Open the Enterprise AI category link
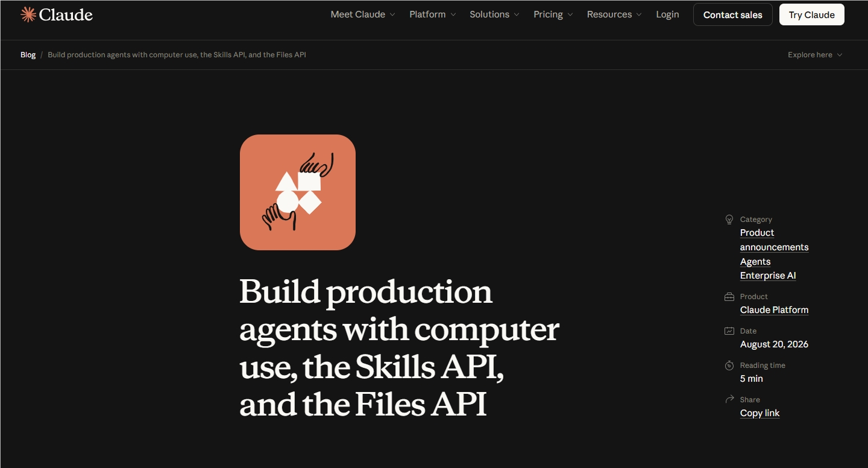The width and height of the screenshot is (868, 468). 768,276
